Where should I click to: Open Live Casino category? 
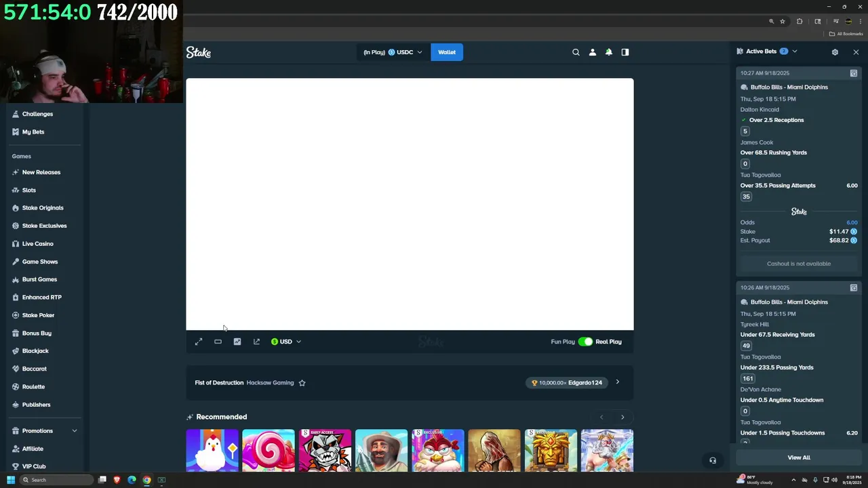pos(37,244)
